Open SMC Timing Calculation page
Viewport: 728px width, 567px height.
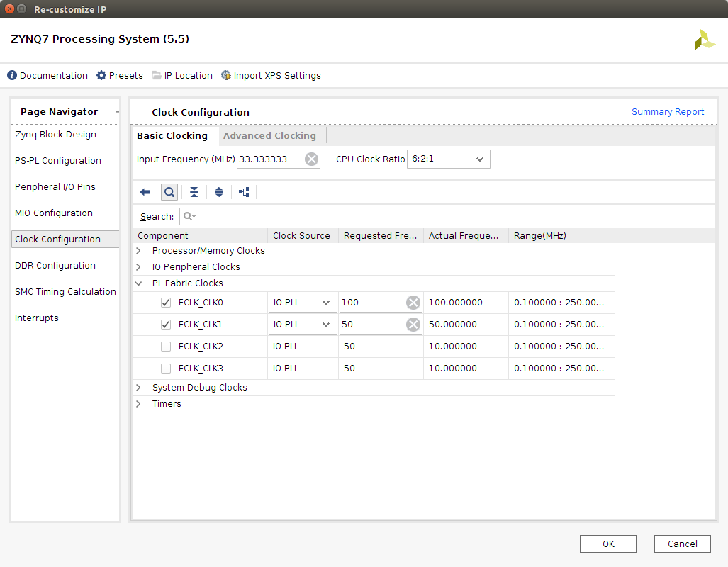(65, 291)
